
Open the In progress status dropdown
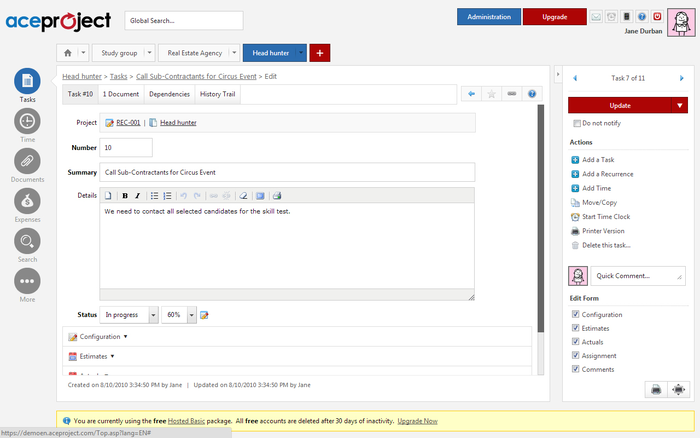[153, 315]
